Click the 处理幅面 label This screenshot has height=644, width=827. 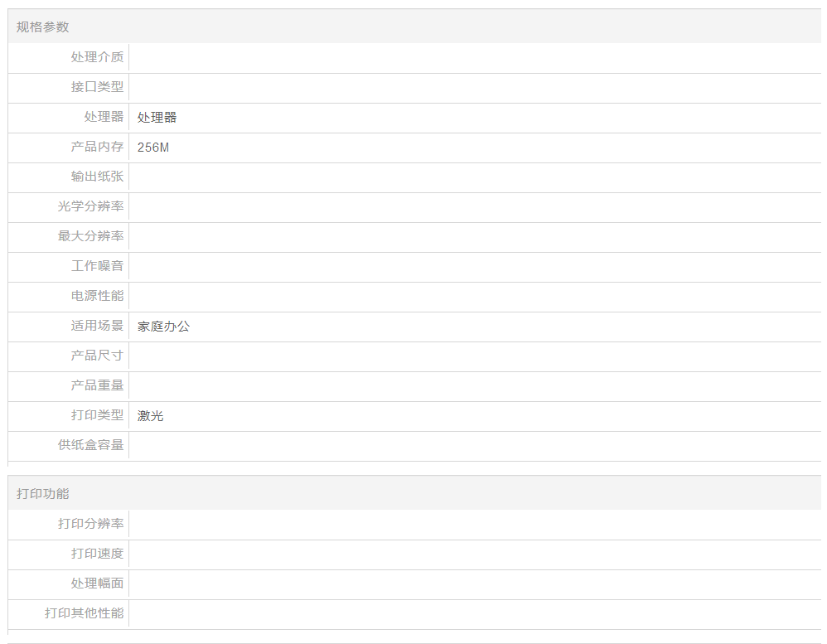click(x=97, y=583)
